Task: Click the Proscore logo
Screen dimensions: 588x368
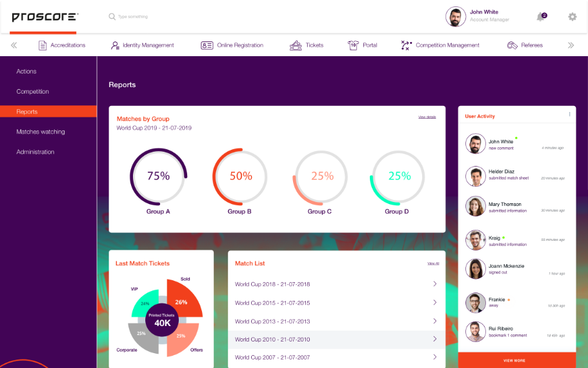Action: 45,17
